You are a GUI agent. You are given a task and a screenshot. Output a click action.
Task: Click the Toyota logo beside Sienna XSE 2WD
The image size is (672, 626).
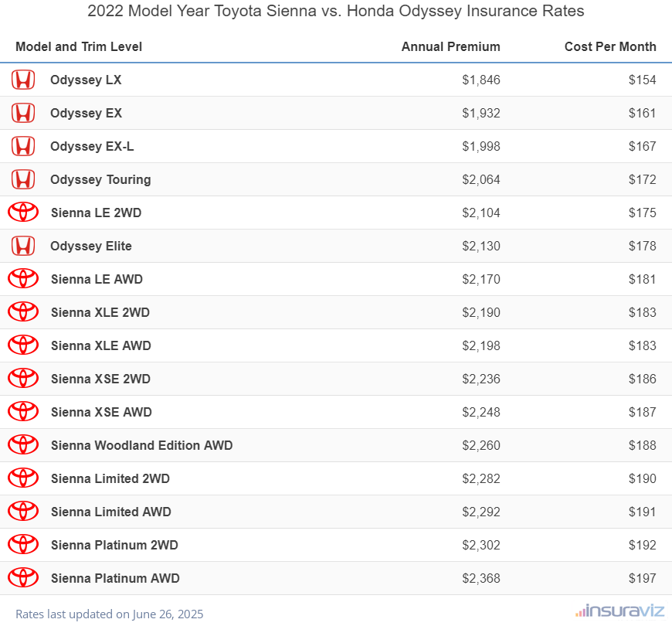[23, 379]
